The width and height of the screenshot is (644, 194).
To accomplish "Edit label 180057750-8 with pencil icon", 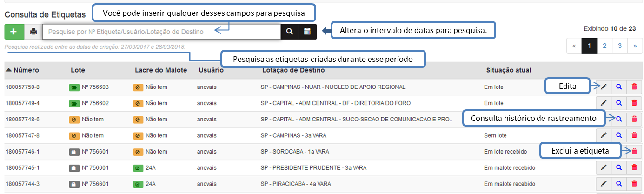I will pos(604,87).
